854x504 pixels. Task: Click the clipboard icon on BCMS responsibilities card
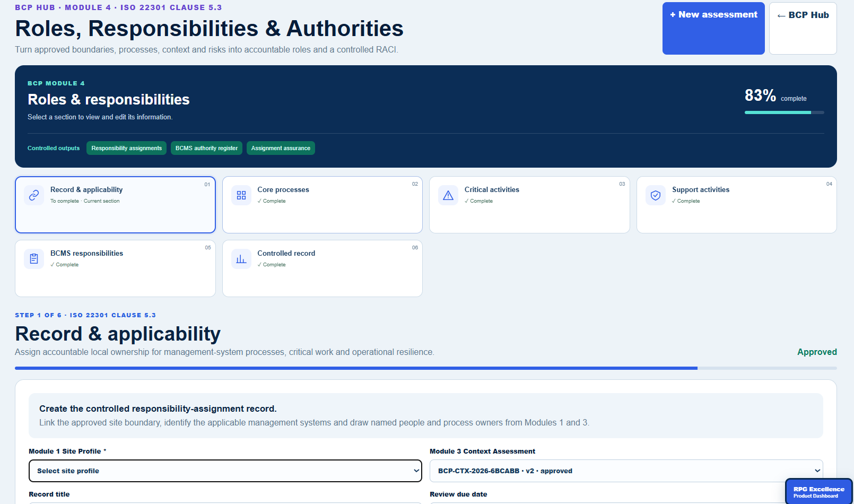(34, 259)
